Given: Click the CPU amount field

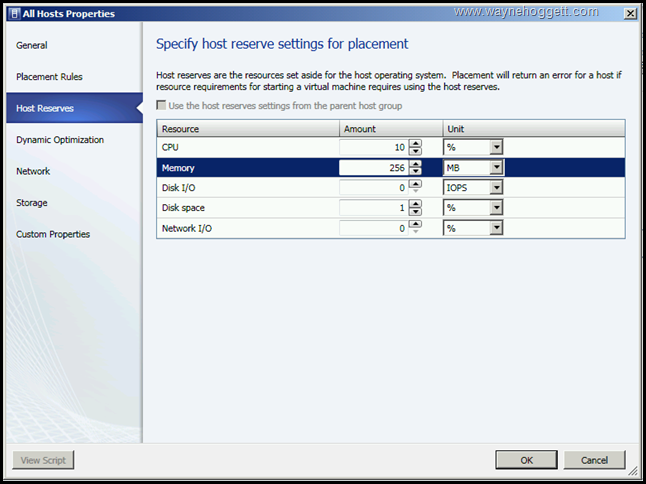Looking at the screenshot, I should tap(374, 147).
